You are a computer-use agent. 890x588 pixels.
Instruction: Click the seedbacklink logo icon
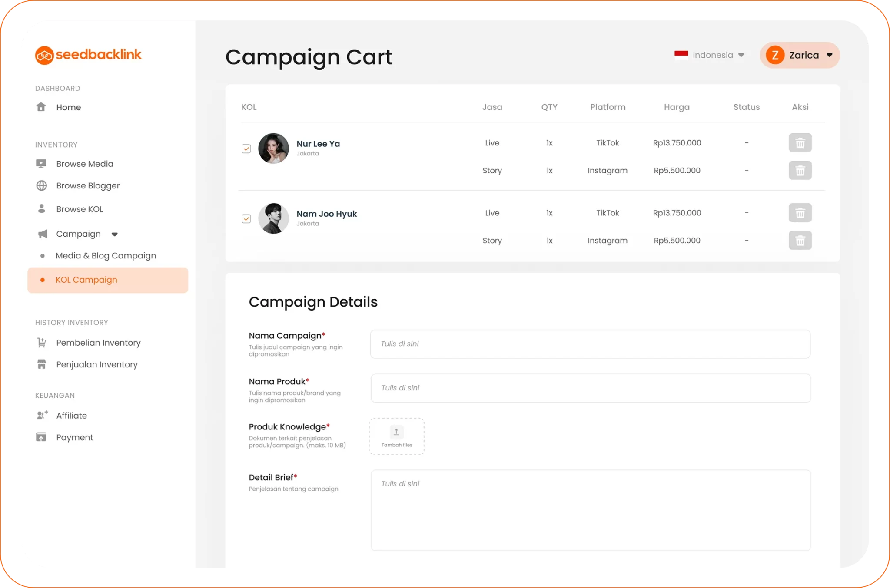(x=44, y=55)
